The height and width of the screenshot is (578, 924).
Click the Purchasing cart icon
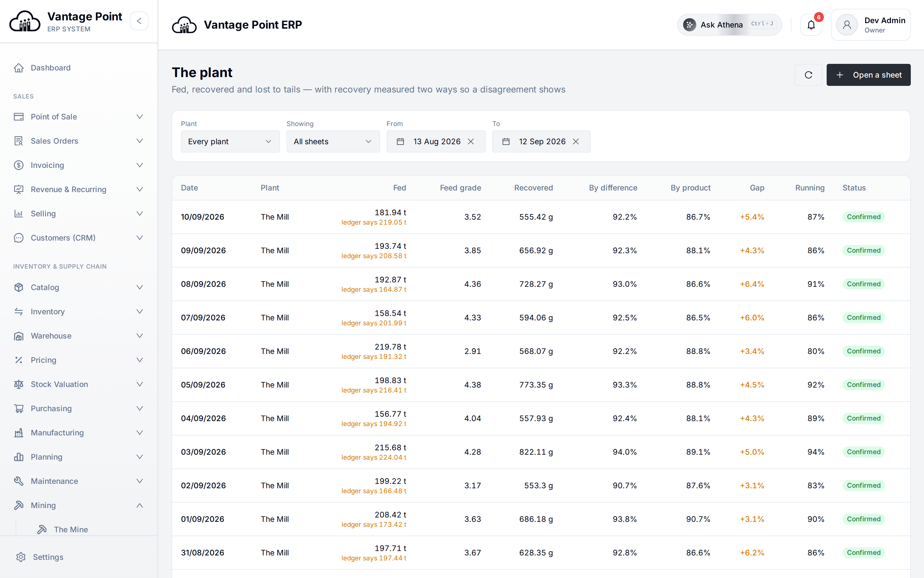tap(19, 409)
